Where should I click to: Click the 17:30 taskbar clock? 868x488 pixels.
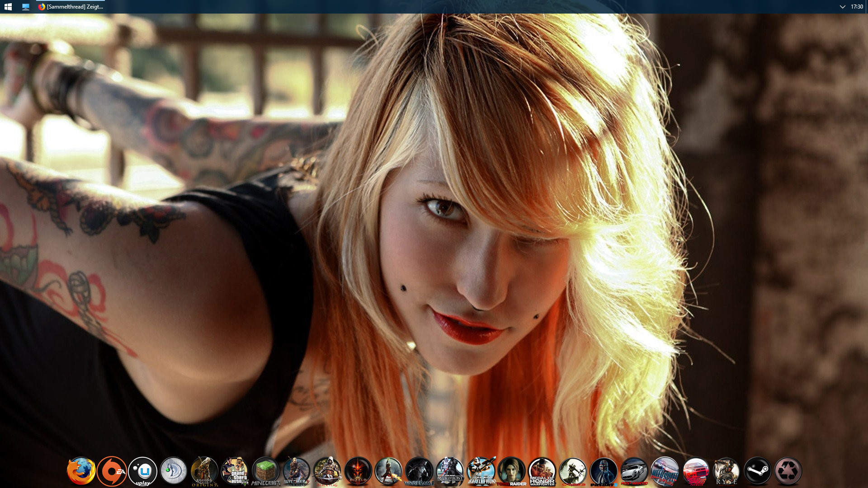(857, 7)
